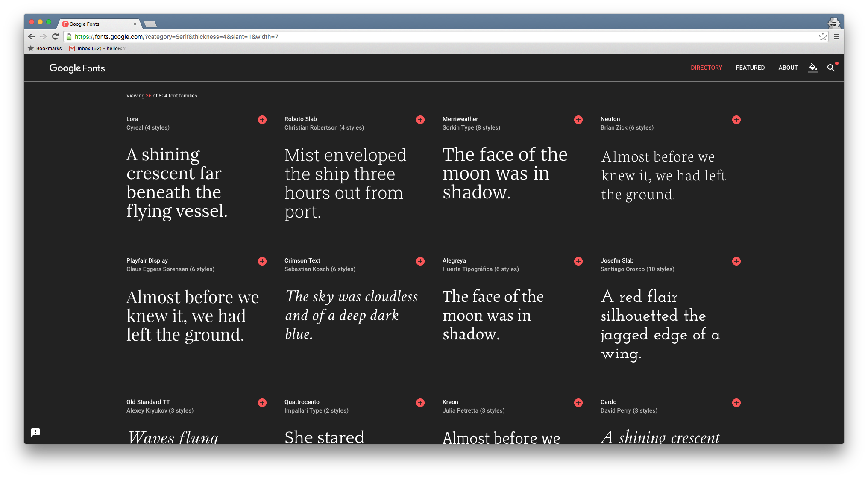The image size is (868, 478).
Task: Click 'Sorkin Type (8 styles)' text
Action: pyautogui.click(x=471, y=127)
